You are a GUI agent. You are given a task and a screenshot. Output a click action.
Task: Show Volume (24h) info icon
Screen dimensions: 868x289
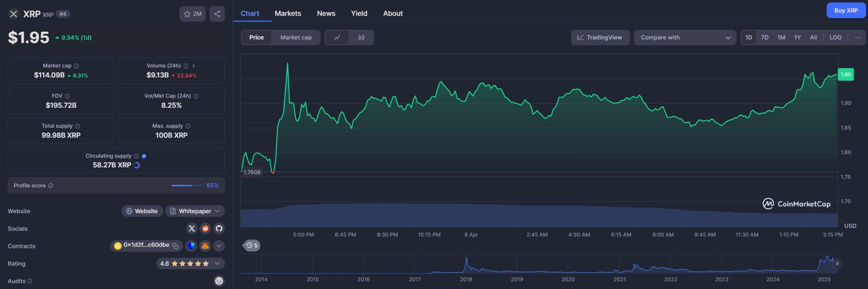[x=186, y=66]
